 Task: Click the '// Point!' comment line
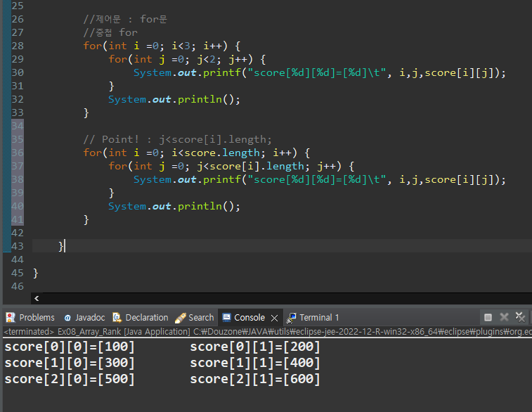(177, 139)
